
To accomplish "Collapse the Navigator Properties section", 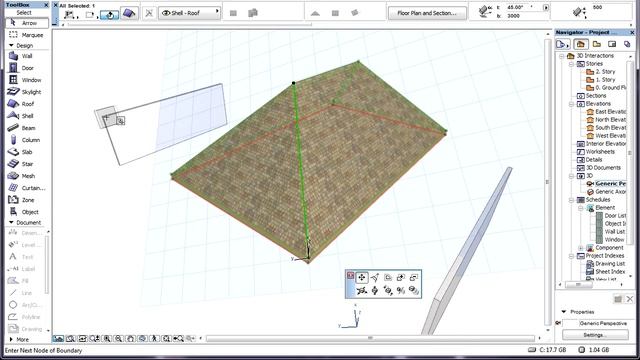I will tap(564, 312).
